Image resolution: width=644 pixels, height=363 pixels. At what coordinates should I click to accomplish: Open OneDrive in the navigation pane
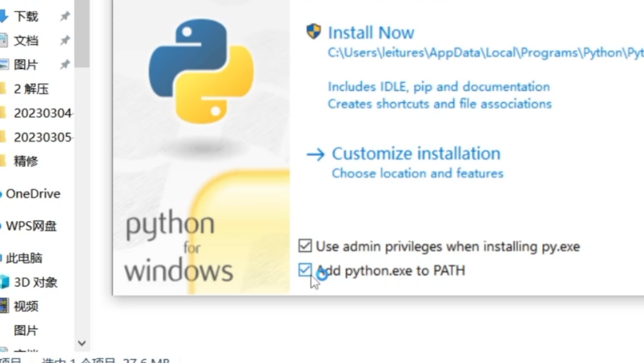(x=33, y=193)
